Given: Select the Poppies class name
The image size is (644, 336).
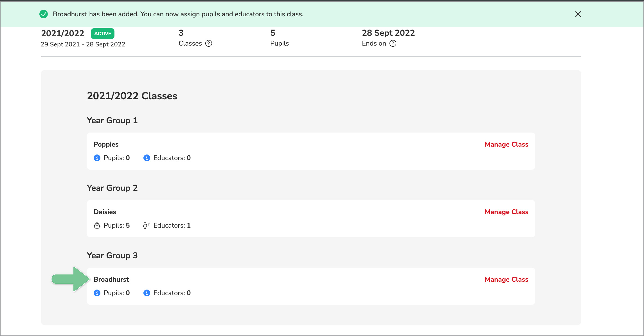Looking at the screenshot, I should [106, 144].
